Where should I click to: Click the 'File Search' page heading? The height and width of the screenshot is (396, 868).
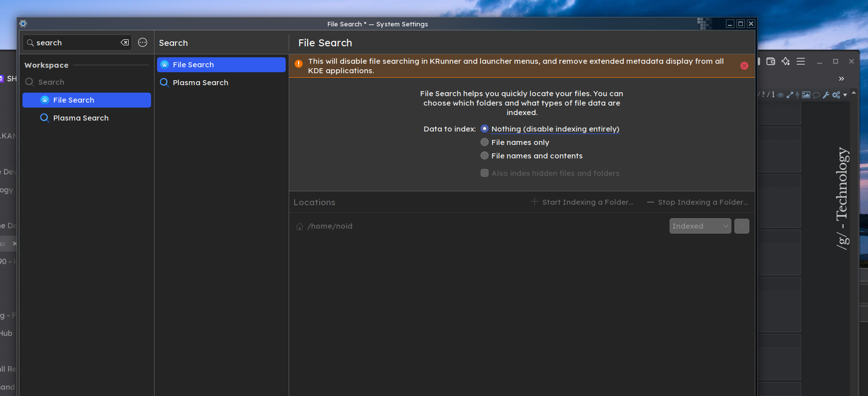point(325,43)
